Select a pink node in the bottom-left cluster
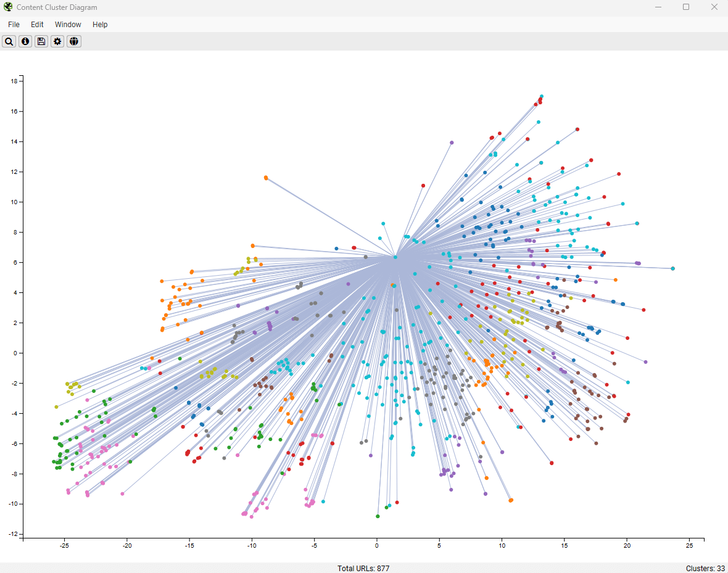The height and width of the screenshot is (573, 728). coord(68,490)
